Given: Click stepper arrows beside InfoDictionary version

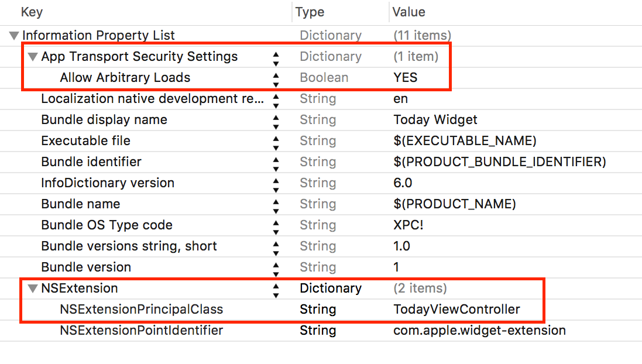Looking at the screenshot, I should click(x=276, y=183).
